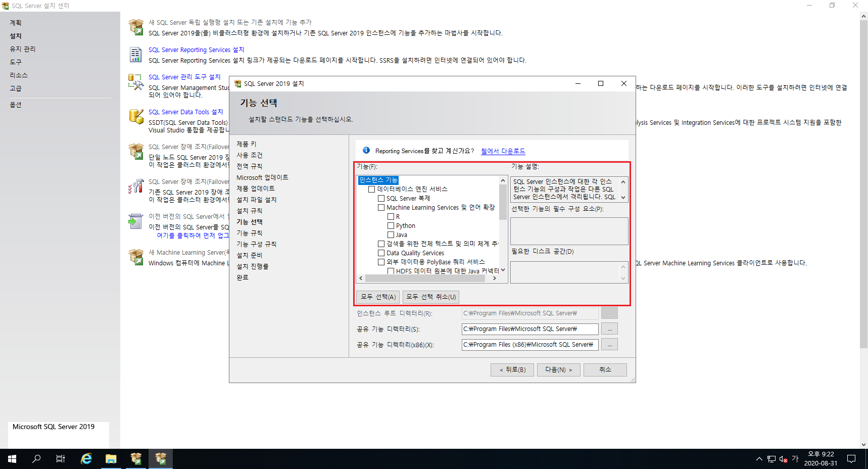Open the 설치 page in Setup Center sidebar

(x=16, y=36)
